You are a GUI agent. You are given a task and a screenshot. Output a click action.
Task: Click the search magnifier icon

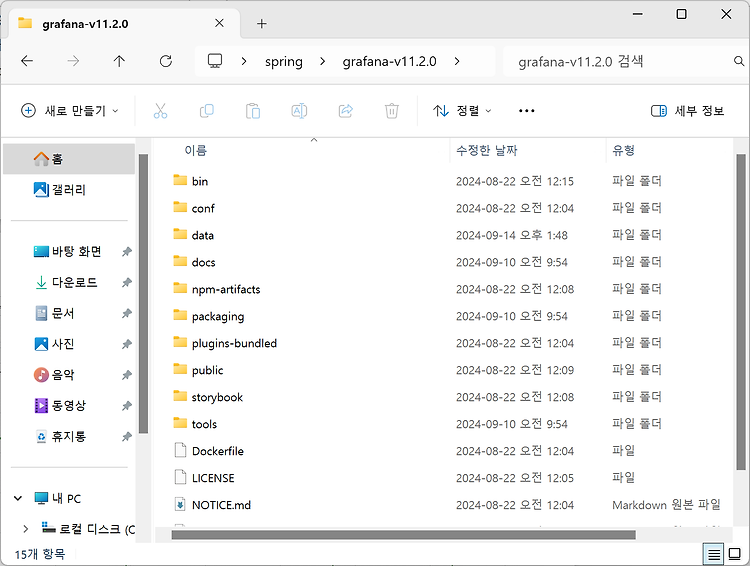point(739,61)
